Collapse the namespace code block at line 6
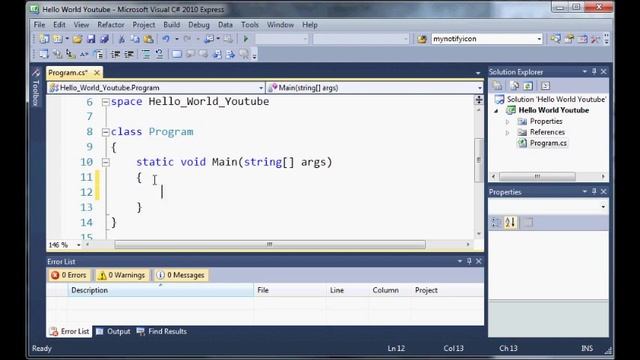Image resolution: width=640 pixels, height=360 pixels. pyautogui.click(x=105, y=102)
